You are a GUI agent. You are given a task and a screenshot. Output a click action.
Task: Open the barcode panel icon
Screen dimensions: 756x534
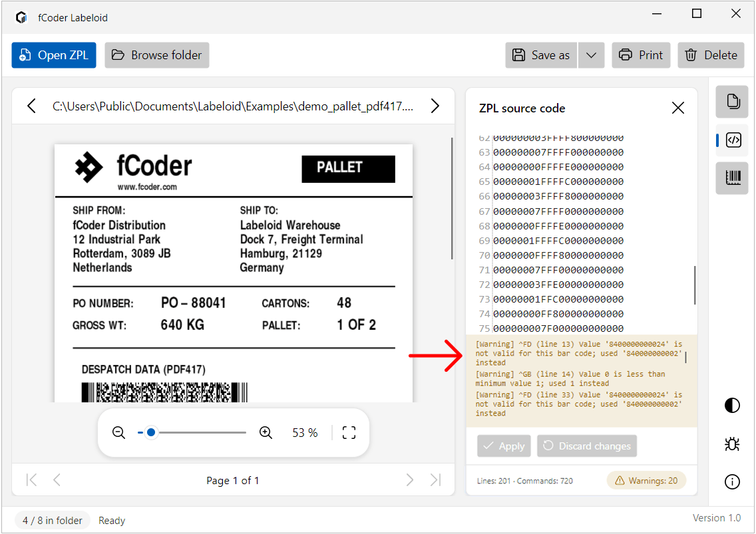(732, 178)
